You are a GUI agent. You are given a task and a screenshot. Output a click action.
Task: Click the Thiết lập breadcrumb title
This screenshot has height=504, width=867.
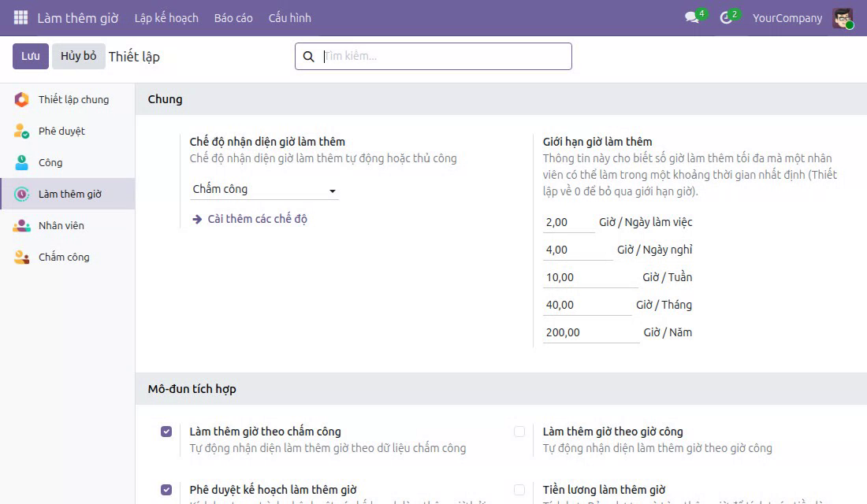point(134,57)
